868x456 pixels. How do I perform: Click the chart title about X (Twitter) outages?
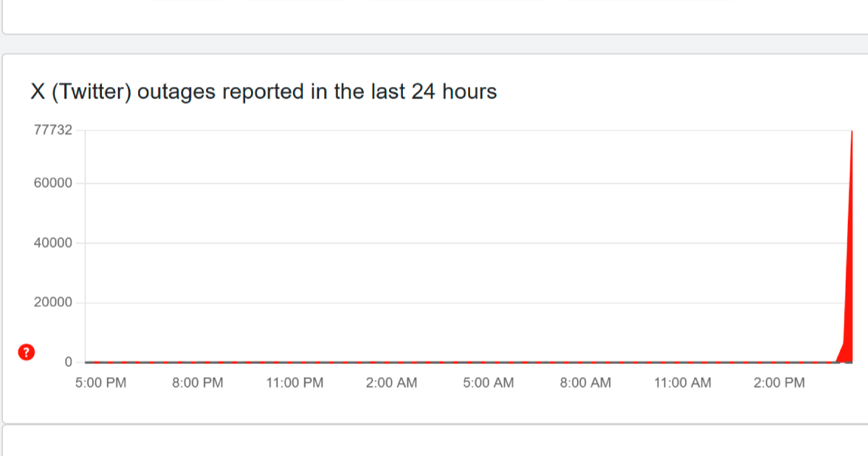tap(263, 92)
